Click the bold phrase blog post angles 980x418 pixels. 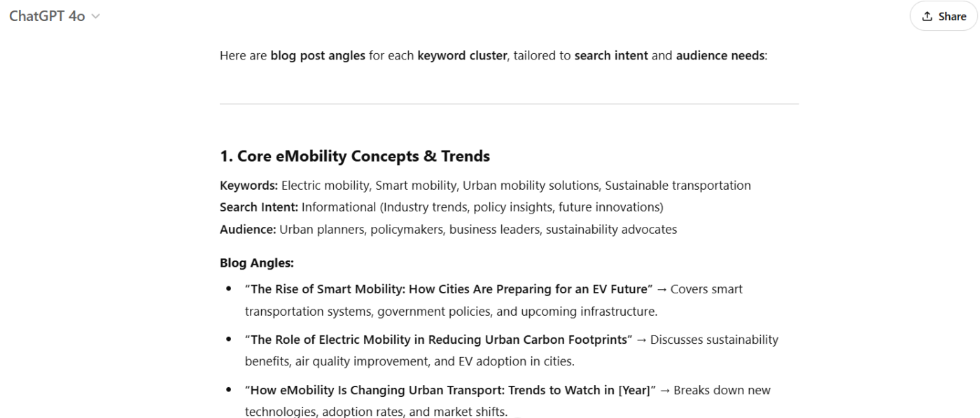point(318,55)
